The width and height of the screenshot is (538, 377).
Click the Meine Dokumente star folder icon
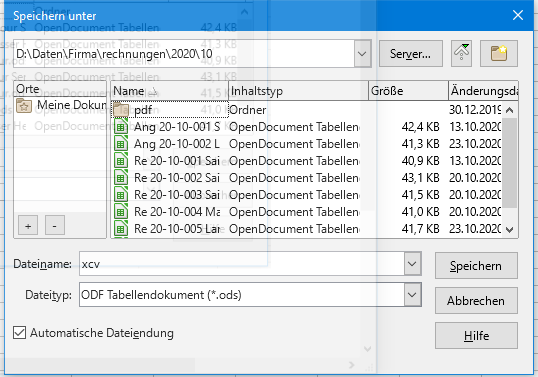pos(24,105)
